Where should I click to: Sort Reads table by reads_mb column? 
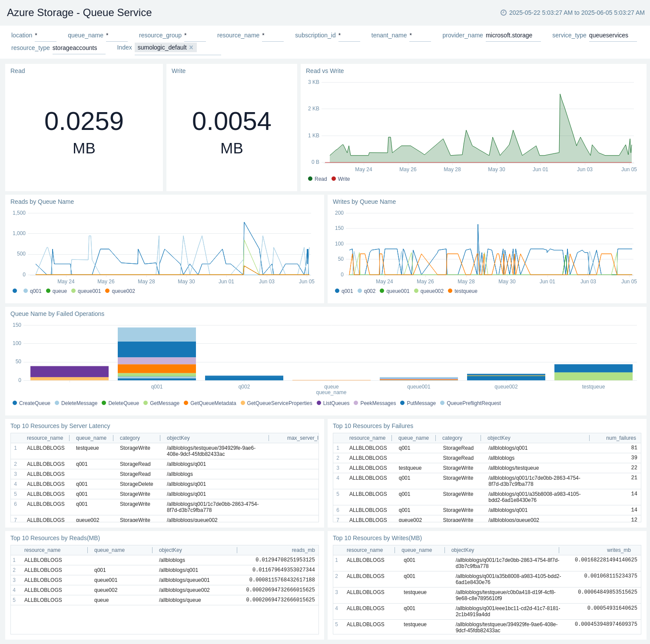[303, 550]
